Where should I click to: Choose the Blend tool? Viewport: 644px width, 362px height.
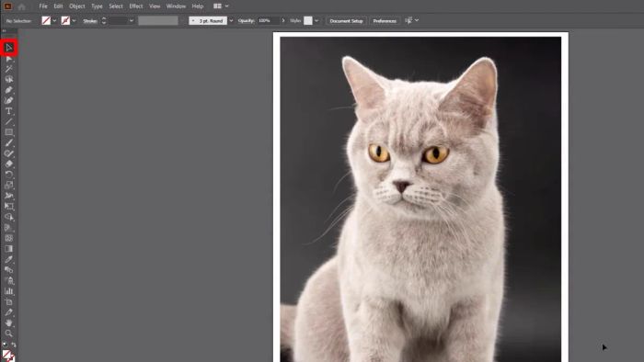pyautogui.click(x=8, y=270)
